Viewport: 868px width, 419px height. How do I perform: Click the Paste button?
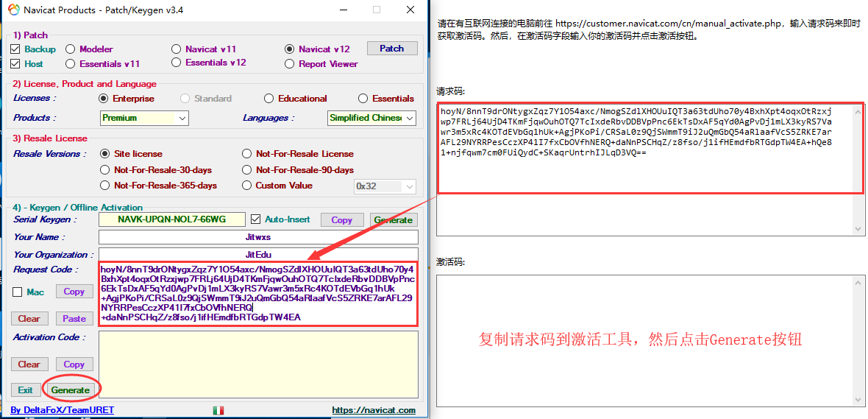74,319
